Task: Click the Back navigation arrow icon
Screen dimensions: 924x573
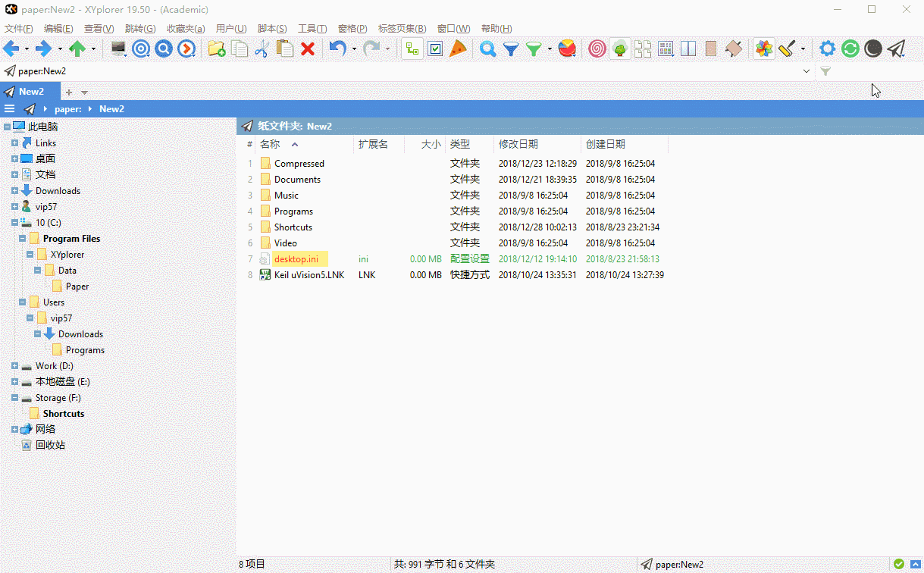Action: [12, 48]
